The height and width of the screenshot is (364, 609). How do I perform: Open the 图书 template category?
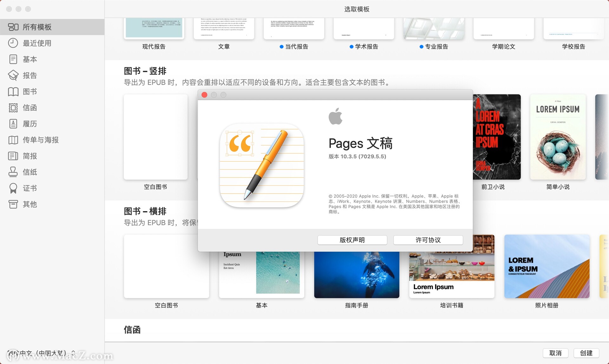coord(52,92)
